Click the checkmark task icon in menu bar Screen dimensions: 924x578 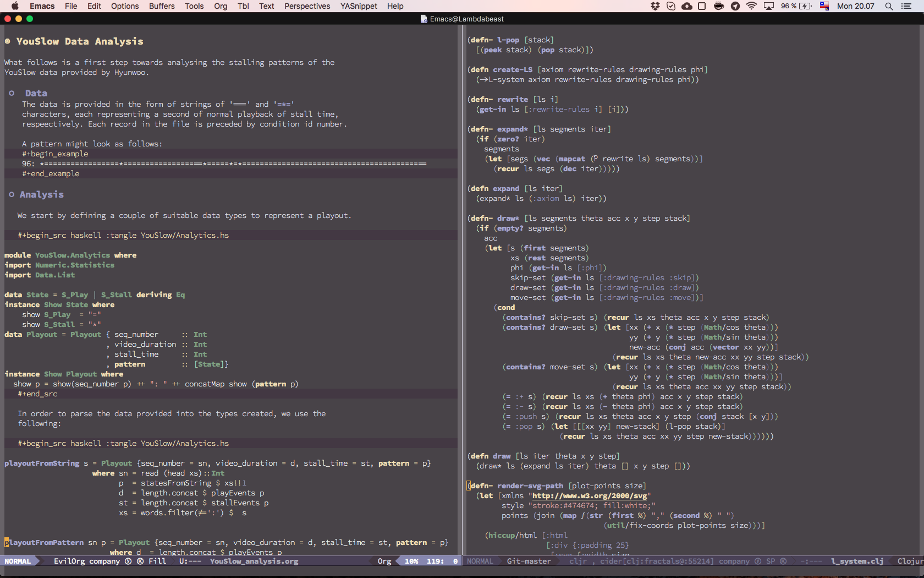click(x=671, y=6)
